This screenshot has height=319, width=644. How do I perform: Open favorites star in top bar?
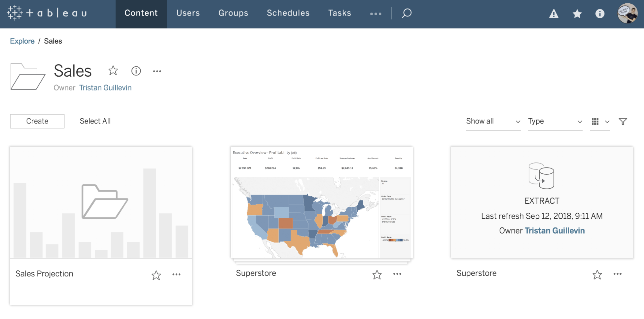coord(577,14)
